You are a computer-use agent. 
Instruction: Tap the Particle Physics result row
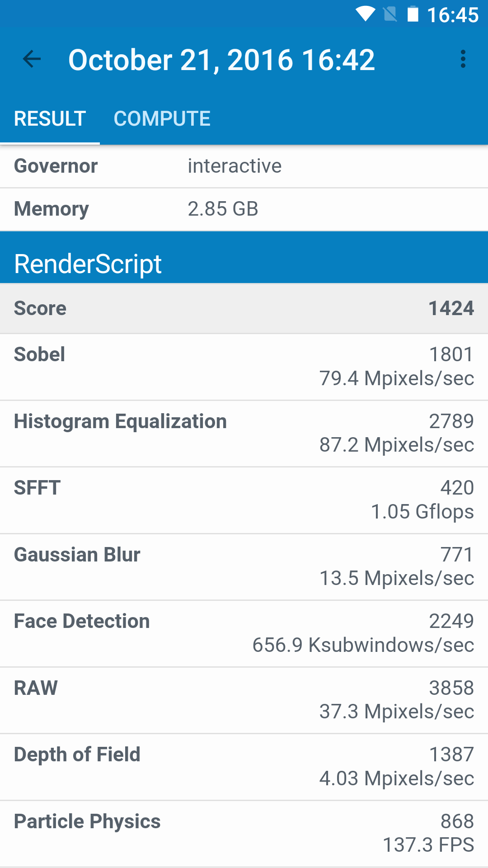[x=244, y=833]
